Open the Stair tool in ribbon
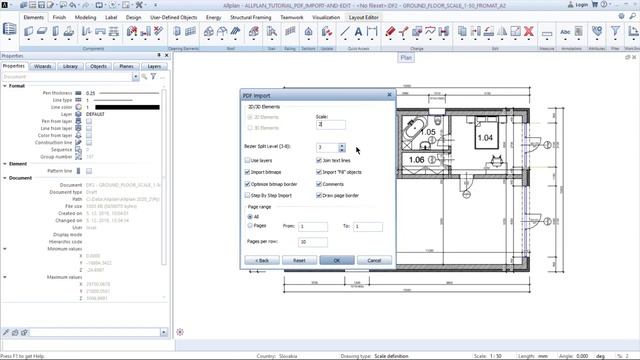This screenshot has height=360, width=640. pyautogui.click(x=272, y=31)
